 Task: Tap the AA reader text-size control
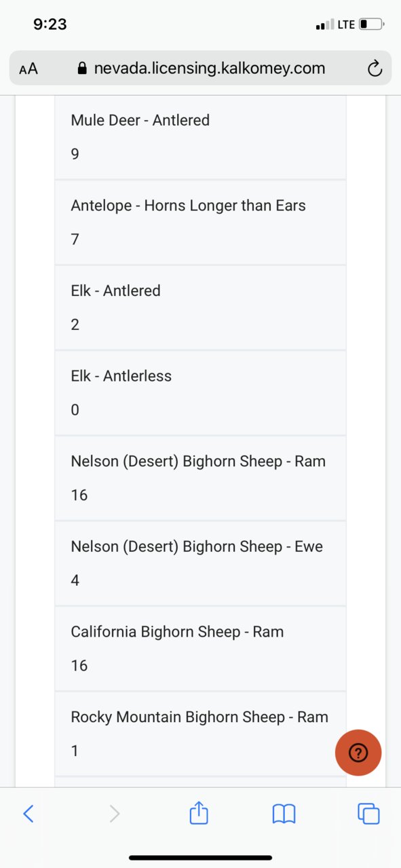[28, 69]
